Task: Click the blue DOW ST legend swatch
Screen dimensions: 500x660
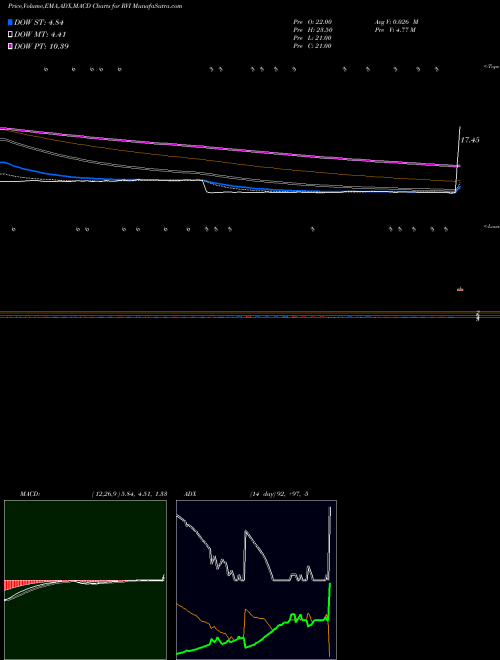Action: pos(10,22)
